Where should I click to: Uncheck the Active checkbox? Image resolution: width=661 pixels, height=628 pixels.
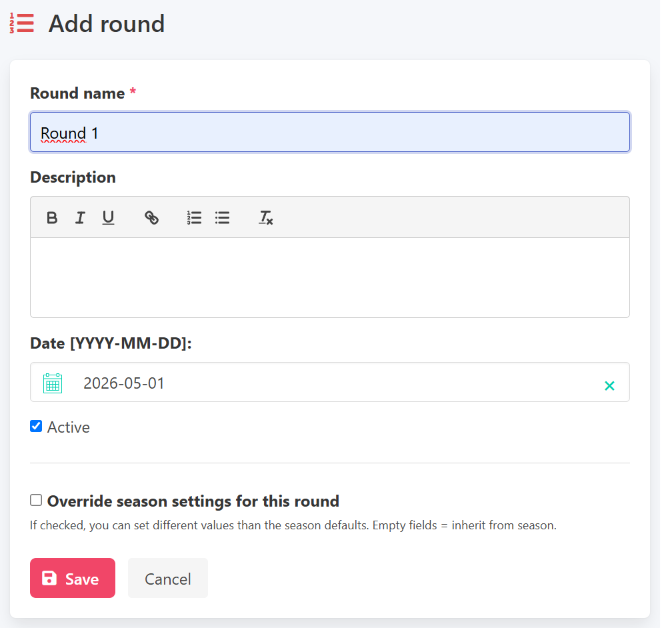click(x=36, y=426)
